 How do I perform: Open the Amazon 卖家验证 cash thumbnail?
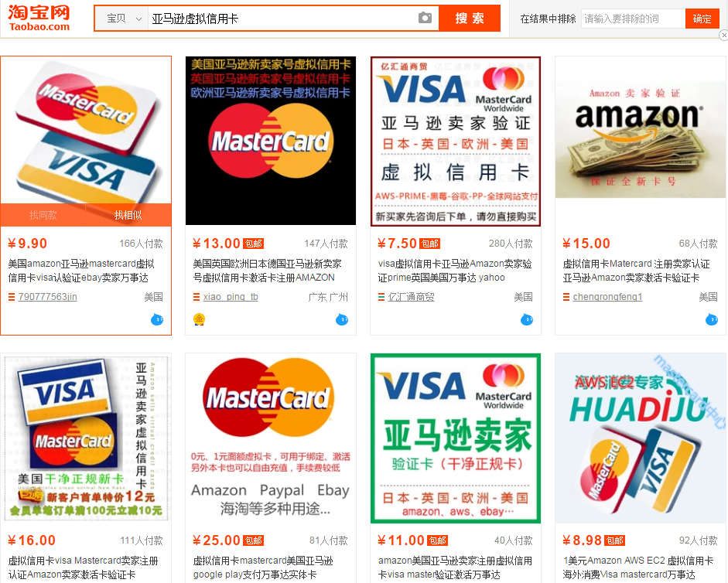pyautogui.click(x=641, y=128)
